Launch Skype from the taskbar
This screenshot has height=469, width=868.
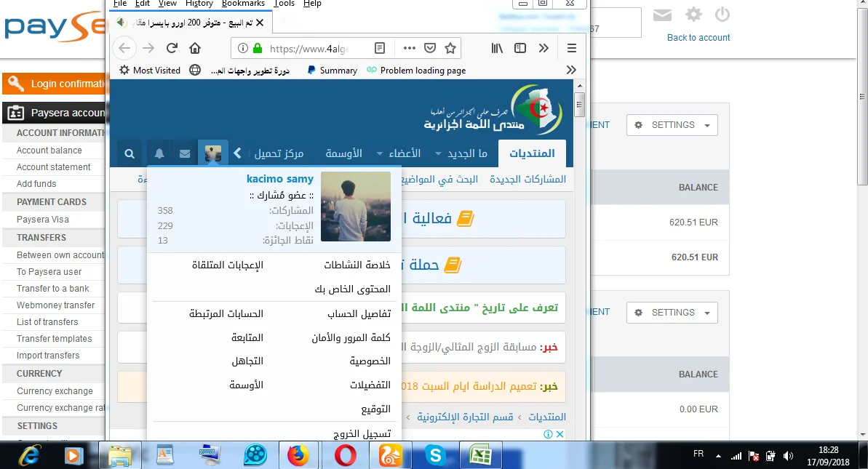click(x=436, y=455)
